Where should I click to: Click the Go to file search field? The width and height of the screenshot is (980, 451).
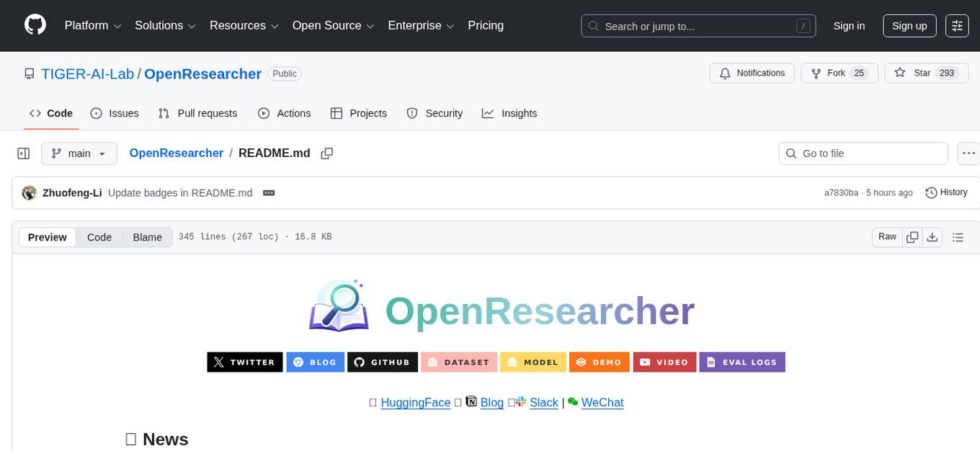coord(863,153)
